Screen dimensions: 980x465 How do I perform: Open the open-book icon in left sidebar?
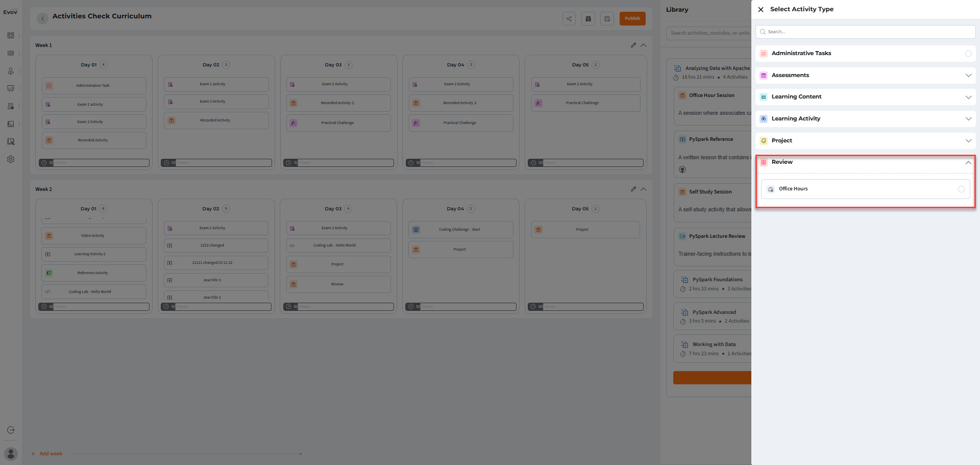point(11,53)
